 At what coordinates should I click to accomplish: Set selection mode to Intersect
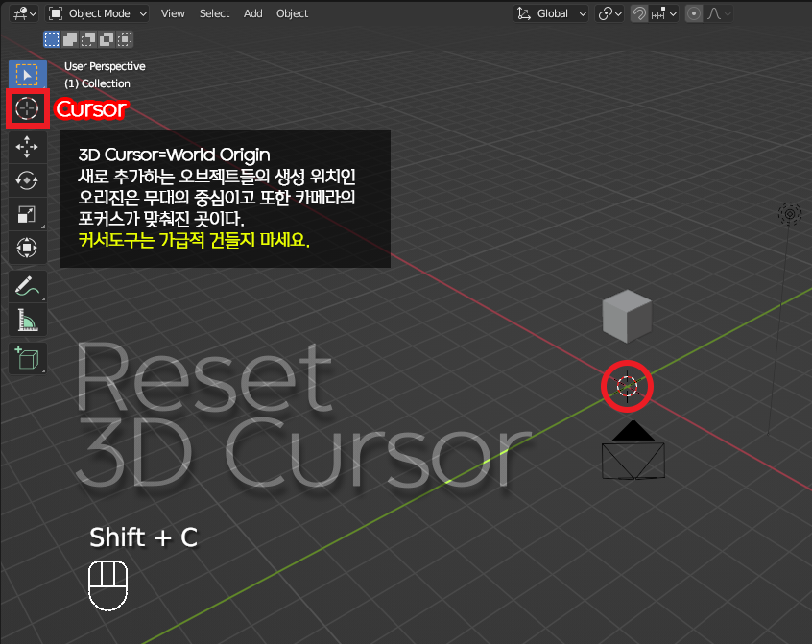[x=124, y=39]
